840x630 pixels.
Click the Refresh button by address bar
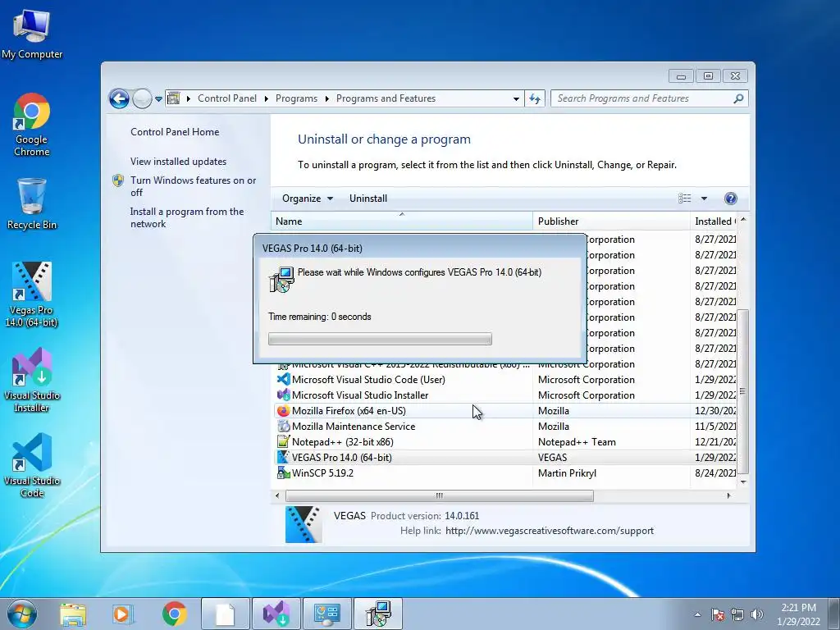[535, 98]
